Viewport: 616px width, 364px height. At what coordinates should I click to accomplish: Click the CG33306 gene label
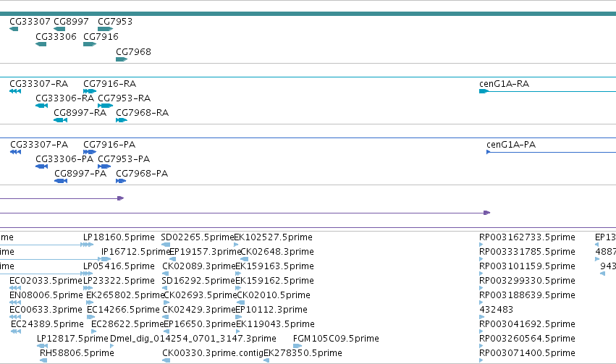[x=56, y=36]
